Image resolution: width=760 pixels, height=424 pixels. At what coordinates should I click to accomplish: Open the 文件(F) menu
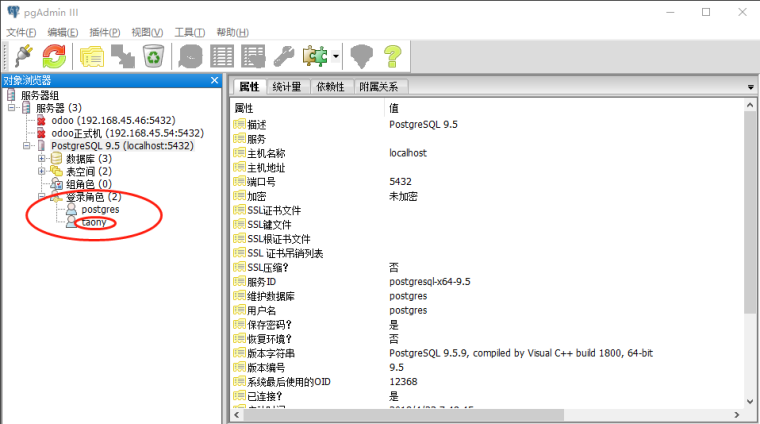[x=21, y=32]
